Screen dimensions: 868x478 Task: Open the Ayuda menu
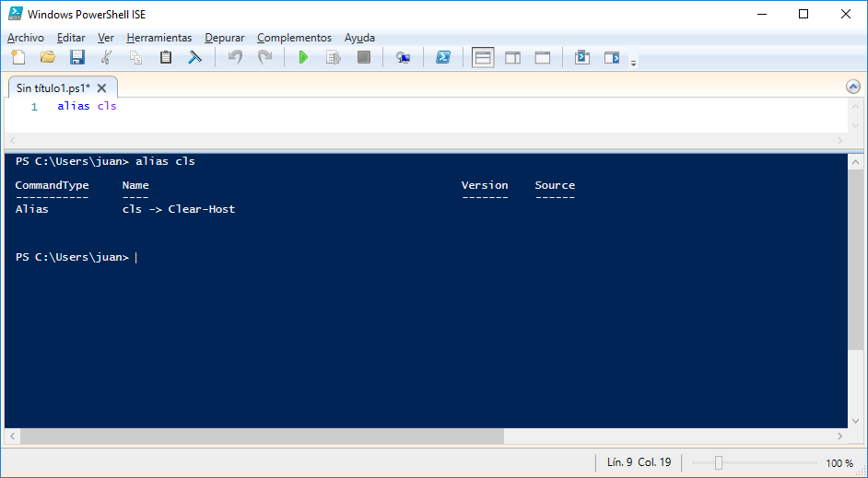tap(359, 38)
